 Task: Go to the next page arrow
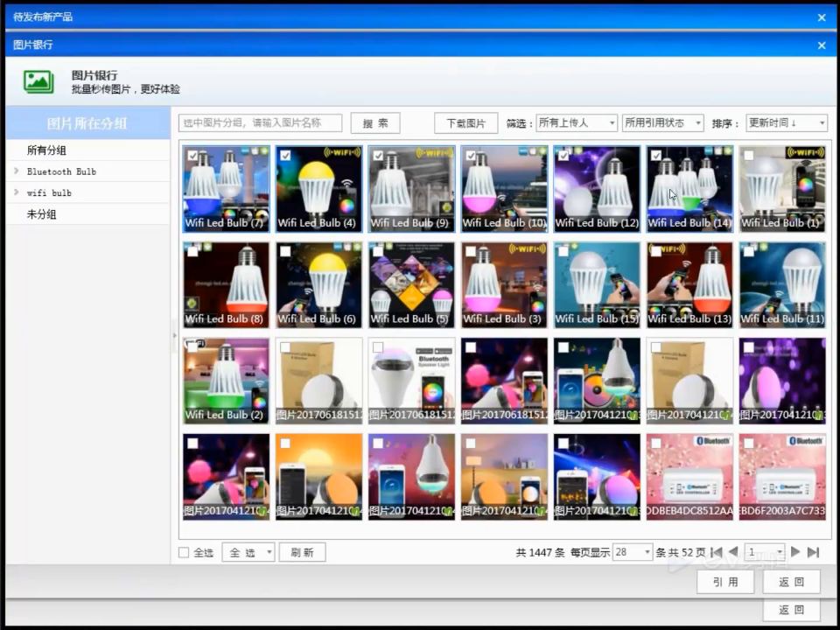[x=795, y=552]
